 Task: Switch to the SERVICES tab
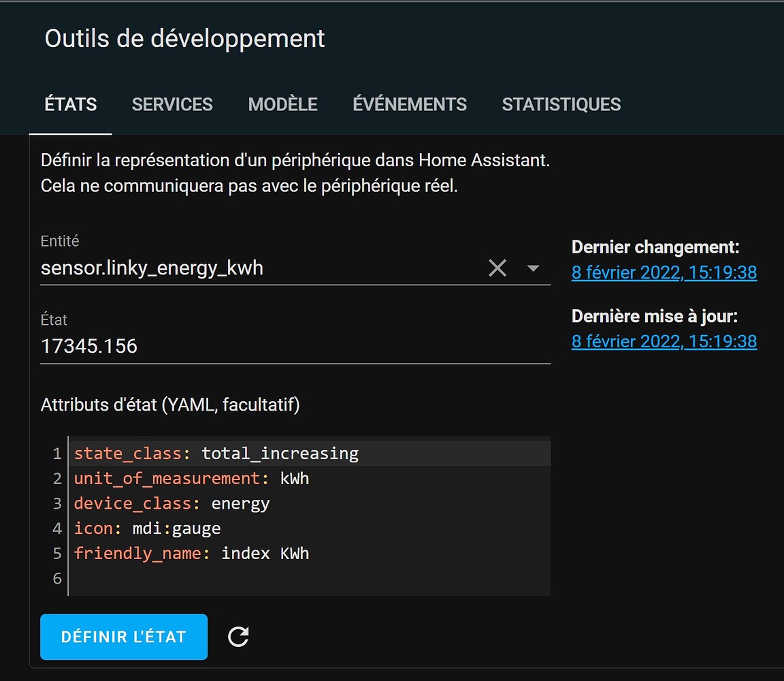coord(172,104)
